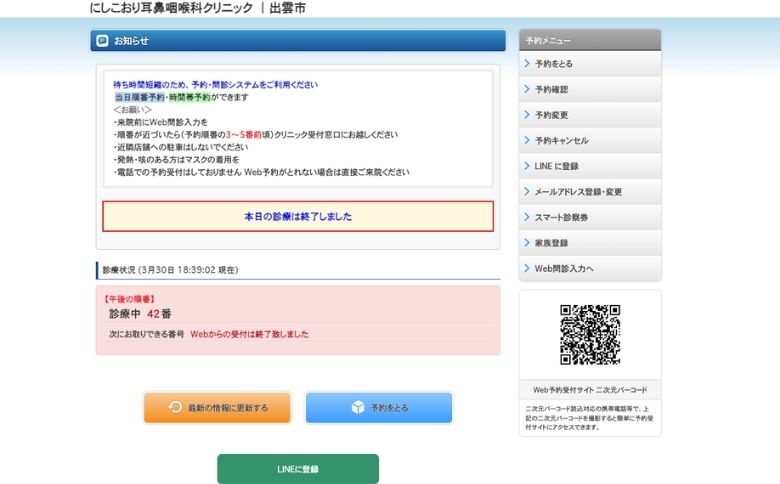Viewport: 780px width, 484px height.
Task: Click the box icon on blue 予約をとる button
Action: 358,407
